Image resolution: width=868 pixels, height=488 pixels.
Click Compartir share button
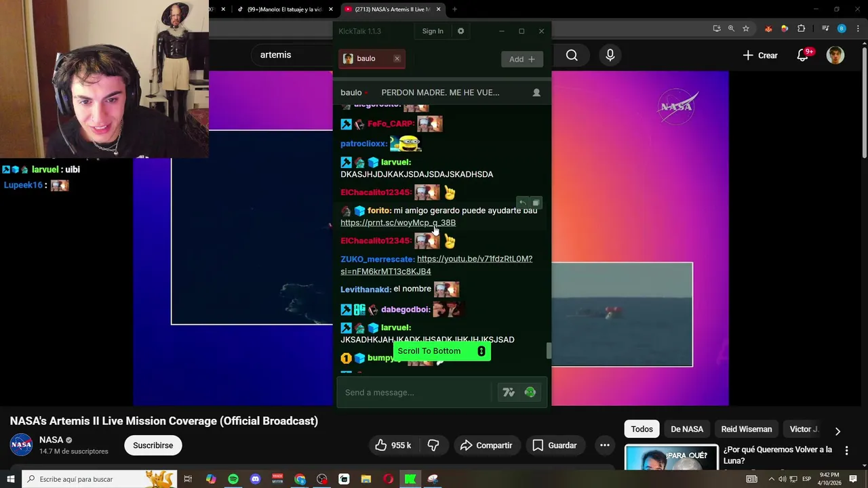(486, 445)
